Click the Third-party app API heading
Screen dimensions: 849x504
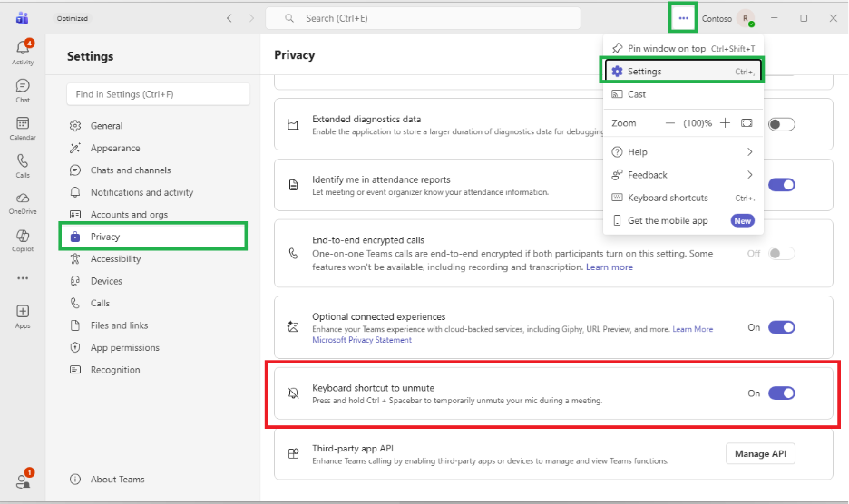(x=353, y=448)
